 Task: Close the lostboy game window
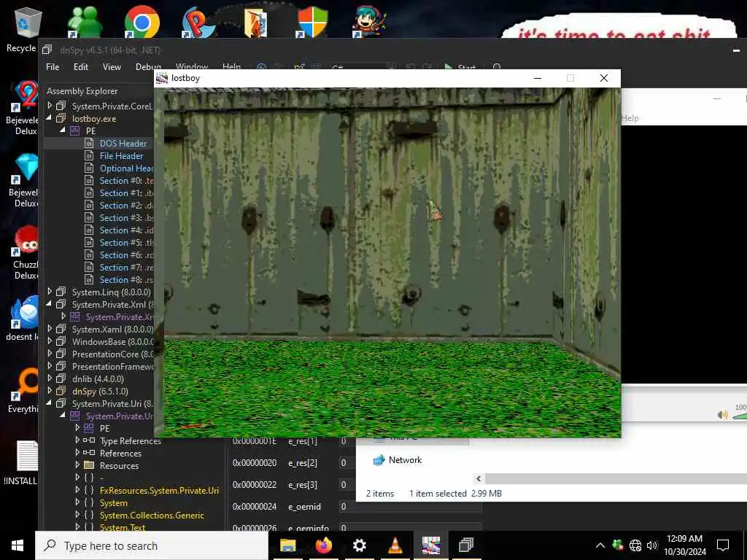[x=603, y=78]
